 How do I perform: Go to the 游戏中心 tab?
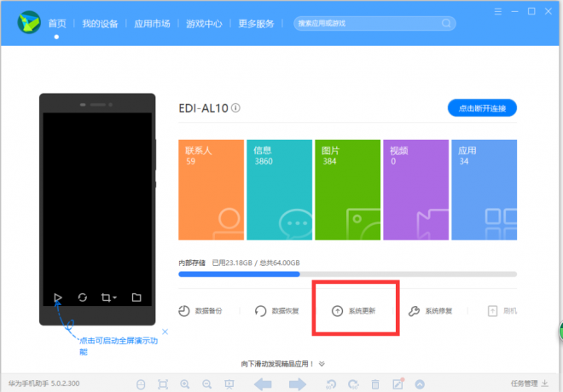204,24
